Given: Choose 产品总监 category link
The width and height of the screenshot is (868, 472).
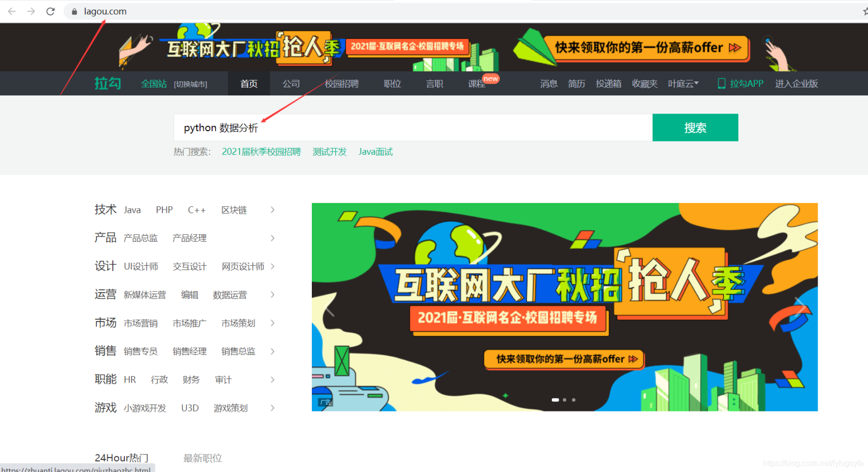Looking at the screenshot, I should [141, 238].
